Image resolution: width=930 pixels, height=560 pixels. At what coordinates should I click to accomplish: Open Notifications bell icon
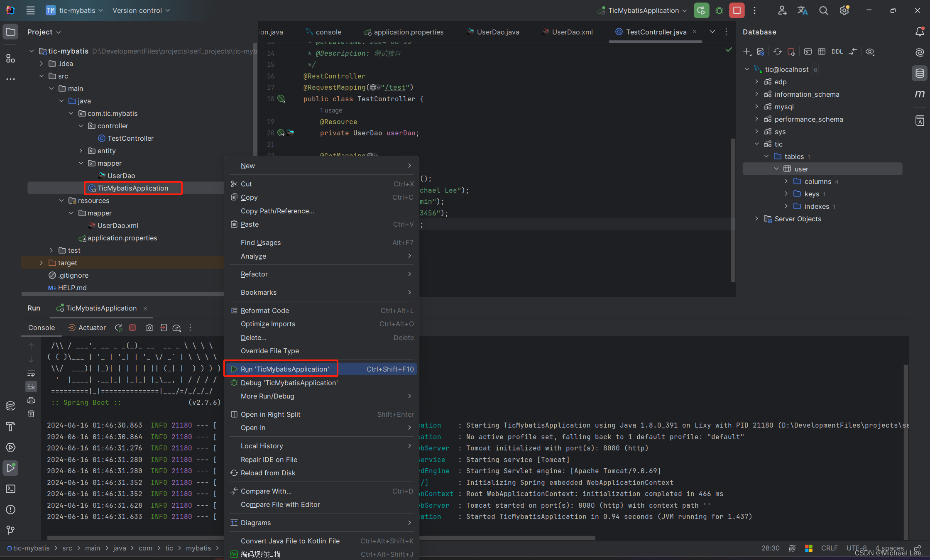pos(920,32)
